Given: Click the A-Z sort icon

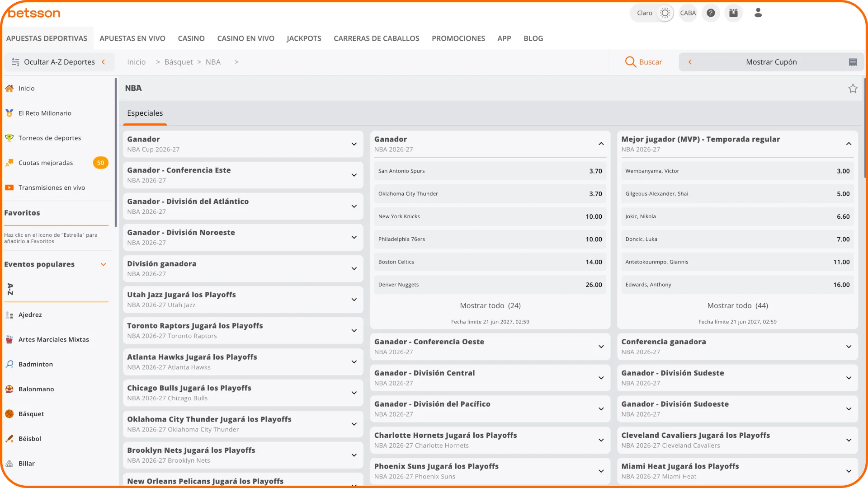Looking at the screenshot, I should tap(10, 289).
